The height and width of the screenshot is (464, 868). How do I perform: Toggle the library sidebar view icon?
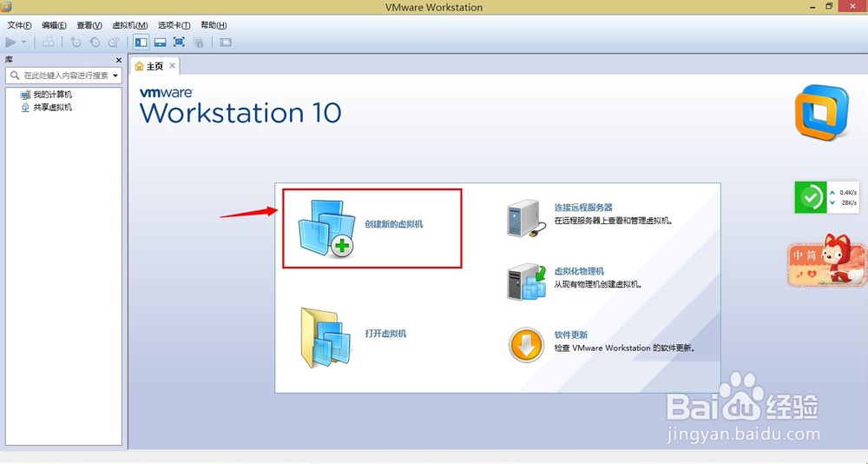pyautogui.click(x=141, y=42)
